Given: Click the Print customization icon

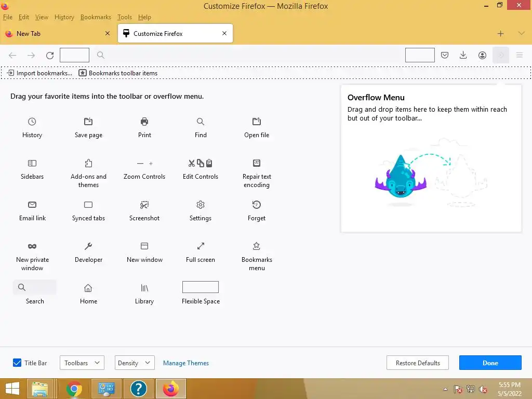Looking at the screenshot, I should (144, 122).
